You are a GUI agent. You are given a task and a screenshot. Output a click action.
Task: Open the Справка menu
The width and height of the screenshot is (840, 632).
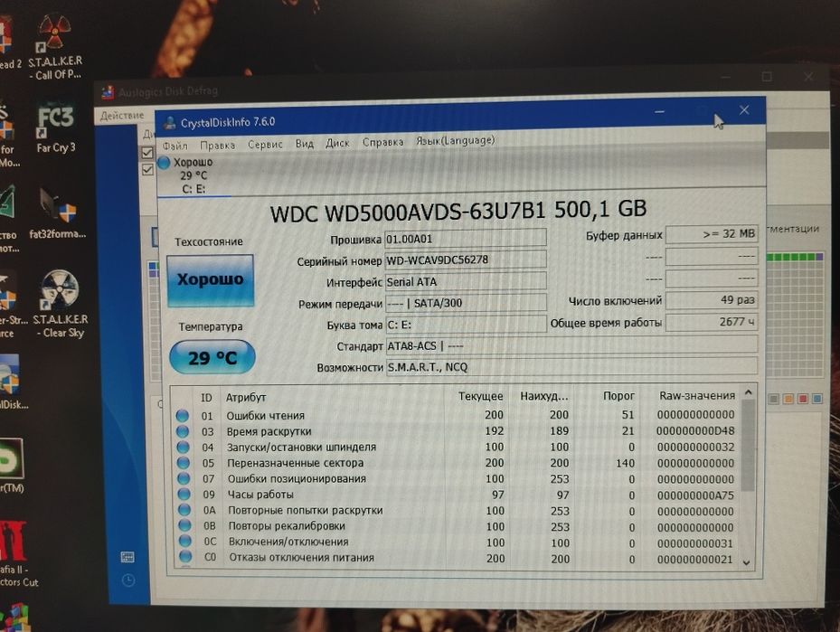coord(383,142)
